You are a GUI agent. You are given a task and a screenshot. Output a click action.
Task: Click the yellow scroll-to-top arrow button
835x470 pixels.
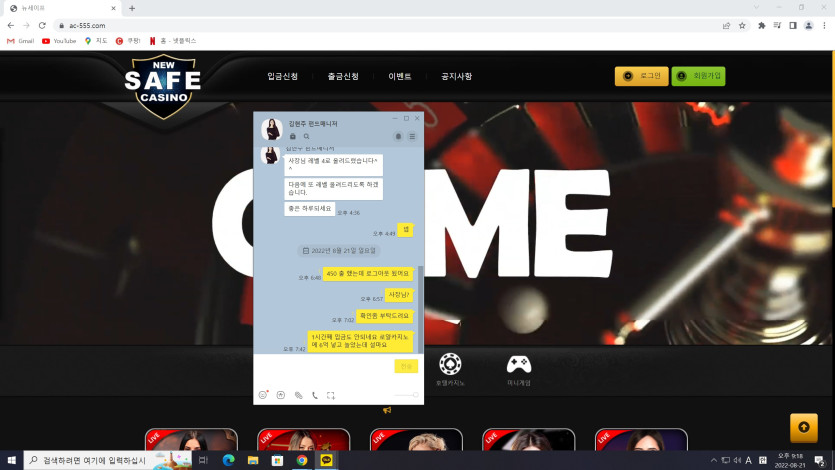[x=804, y=427]
